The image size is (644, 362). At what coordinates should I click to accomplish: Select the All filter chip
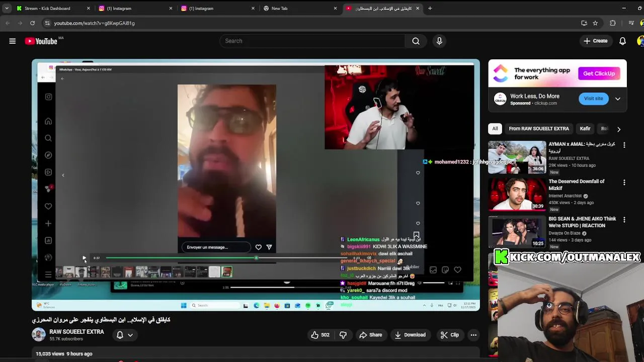[x=495, y=129]
